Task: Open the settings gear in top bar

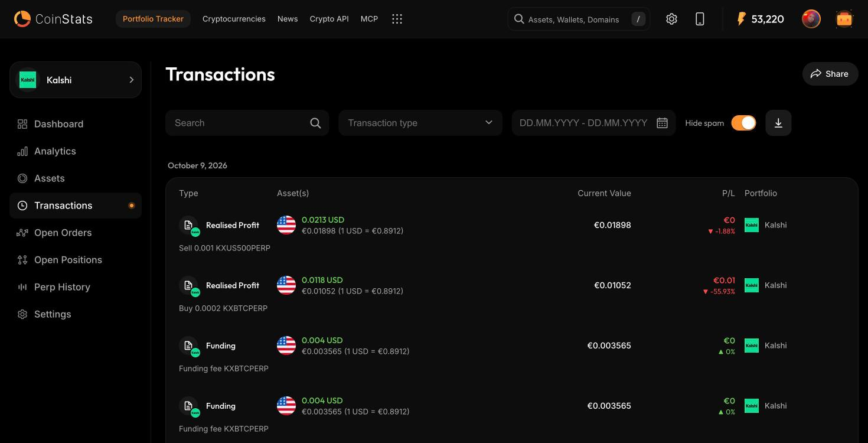Action: click(x=671, y=19)
